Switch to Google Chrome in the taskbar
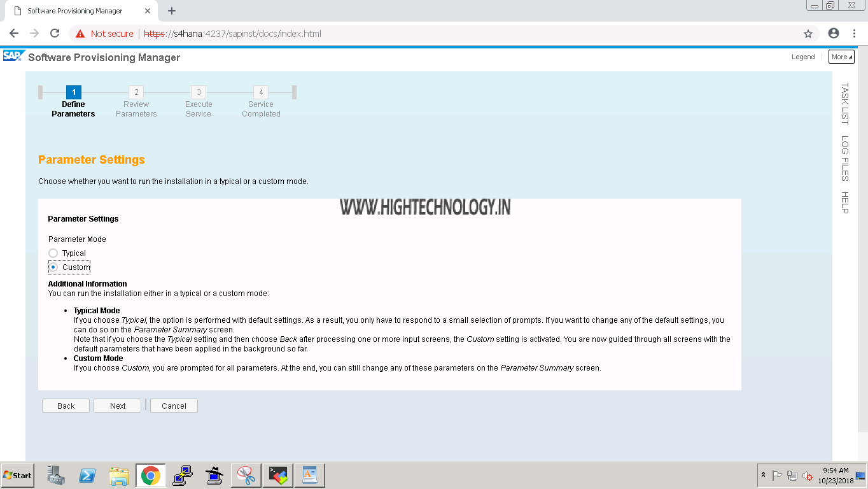The width and height of the screenshot is (868, 489). pos(151,476)
